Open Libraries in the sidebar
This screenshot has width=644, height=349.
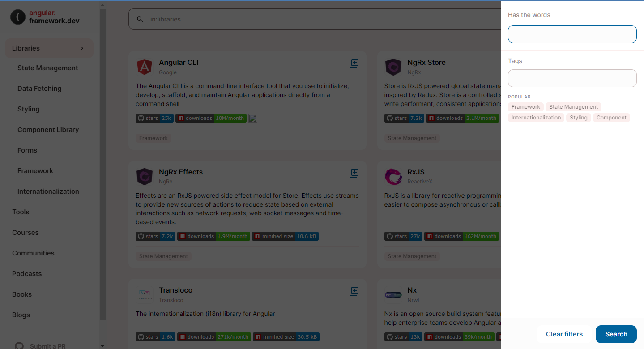49,48
